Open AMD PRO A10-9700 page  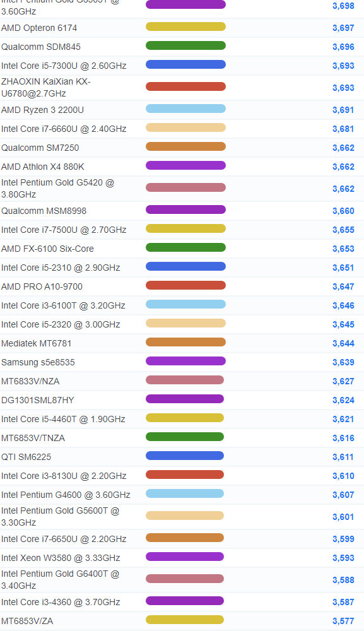42,286
